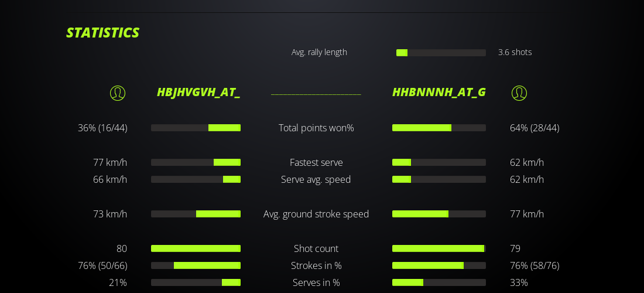Viewport: 644px width, 293px height.
Task: Select player name HBJHVGVH_AT_
Action: tap(198, 93)
